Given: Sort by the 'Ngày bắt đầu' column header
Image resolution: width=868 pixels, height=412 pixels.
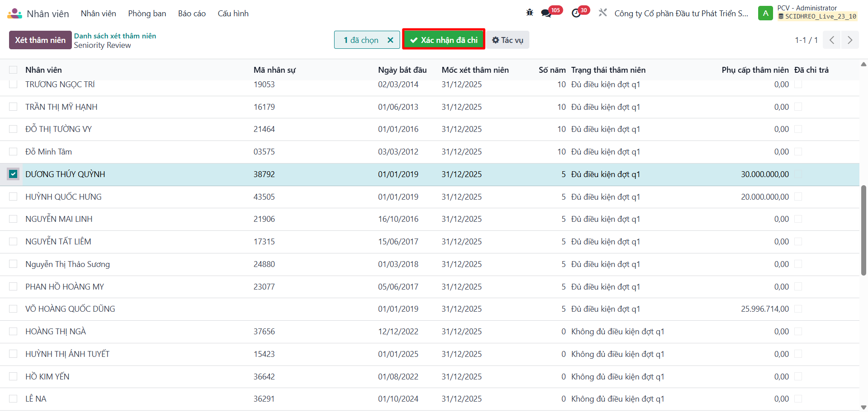Looking at the screenshot, I should (x=402, y=70).
